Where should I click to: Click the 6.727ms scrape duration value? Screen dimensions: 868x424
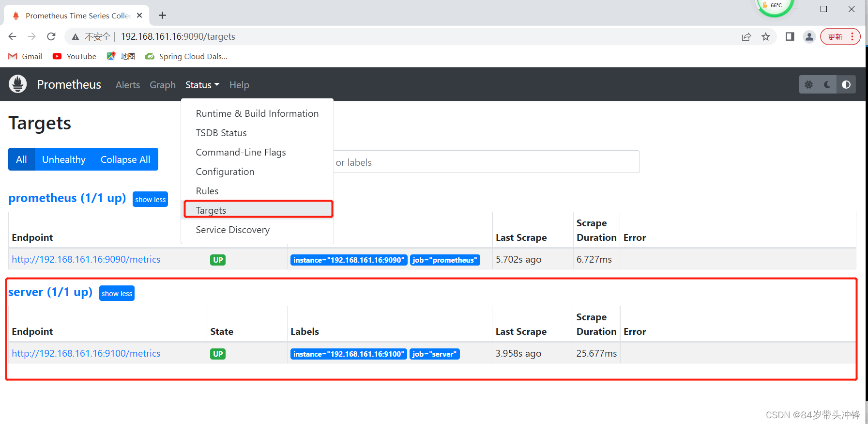594,259
